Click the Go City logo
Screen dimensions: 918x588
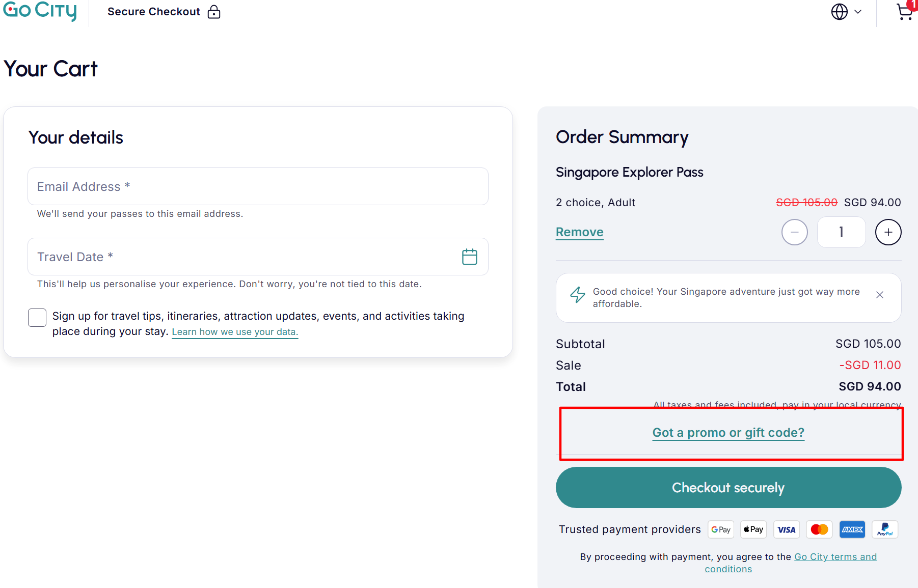pos(40,10)
